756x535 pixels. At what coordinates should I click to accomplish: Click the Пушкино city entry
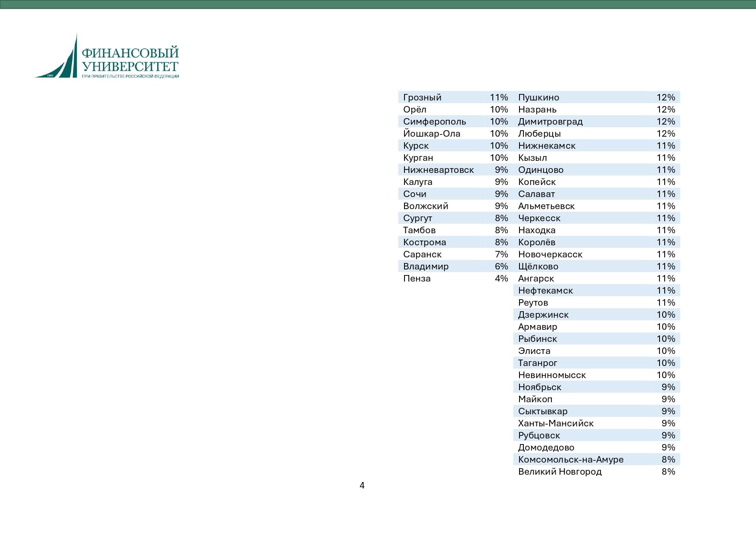[538, 97]
